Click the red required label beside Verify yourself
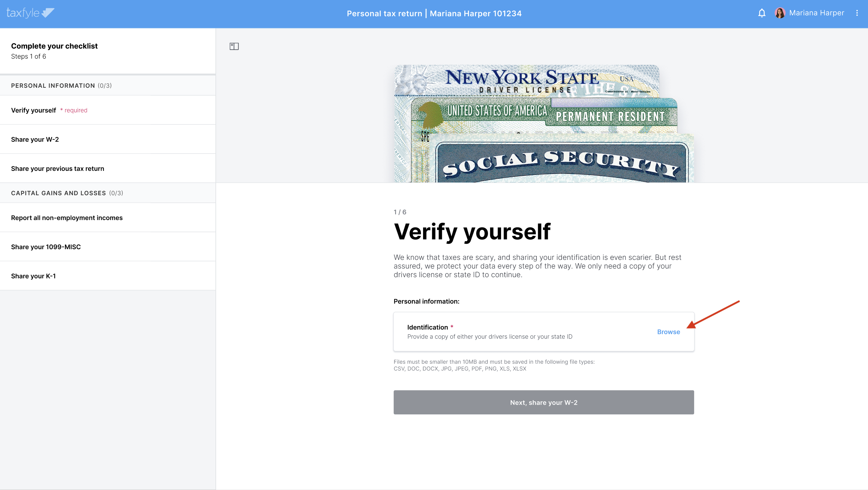The height and width of the screenshot is (490, 868). (74, 110)
